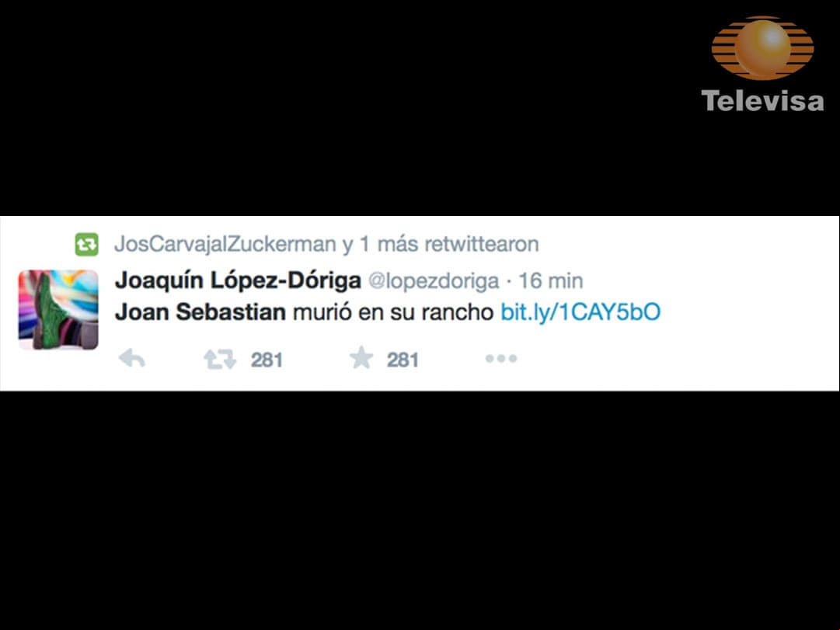Click the colorful shoe avatar picture
This screenshot has width=840, height=630.
58,310
